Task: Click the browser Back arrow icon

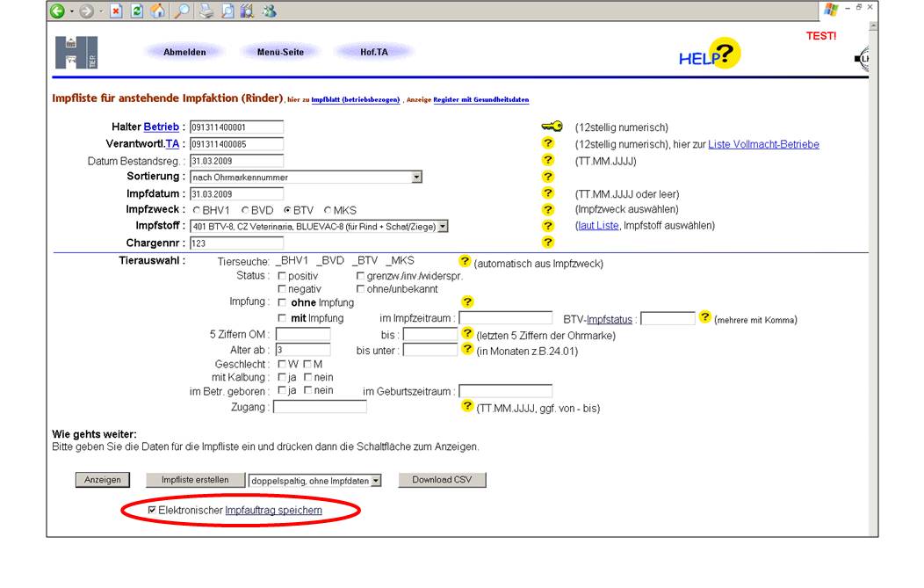Action: (58, 11)
